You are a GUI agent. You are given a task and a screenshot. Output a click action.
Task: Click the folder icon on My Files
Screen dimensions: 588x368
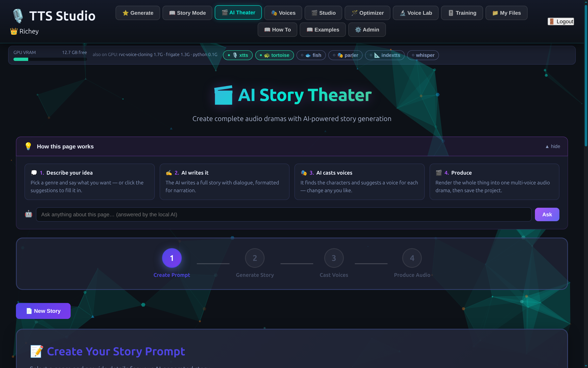(495, 13)
